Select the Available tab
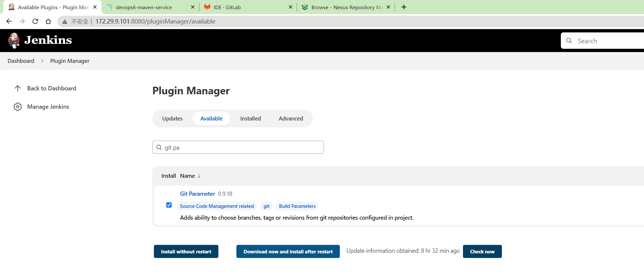This screenshot has height=275, width=644. click(212, 119)
